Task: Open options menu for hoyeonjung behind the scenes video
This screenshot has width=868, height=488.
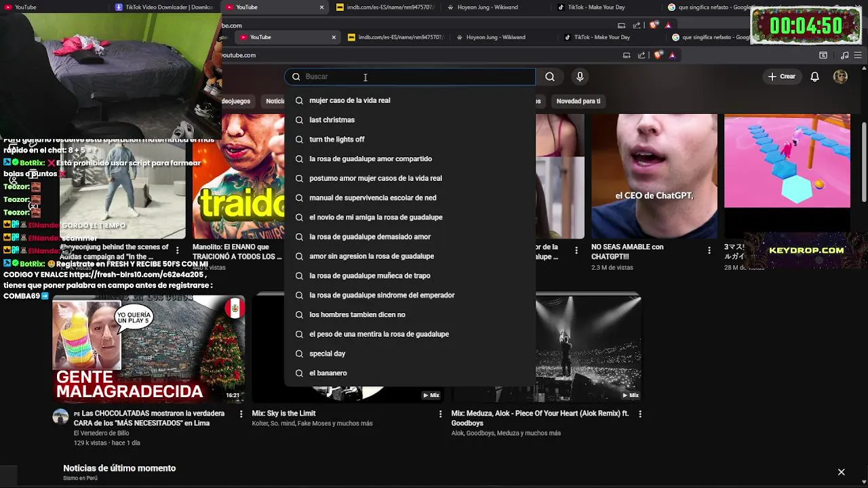Action: coord(178,250)
